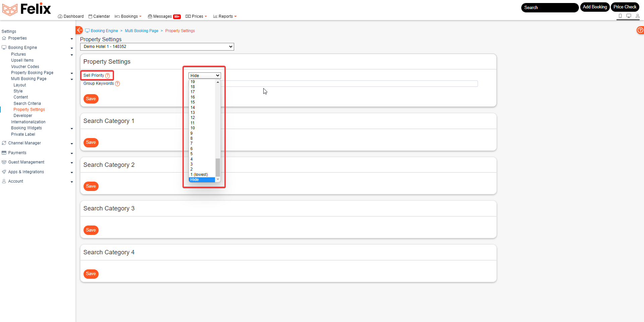Click the dropdown list scrollbar thumb
The height and width of the screenshot is (322, 644).
(x=218, y=168)
